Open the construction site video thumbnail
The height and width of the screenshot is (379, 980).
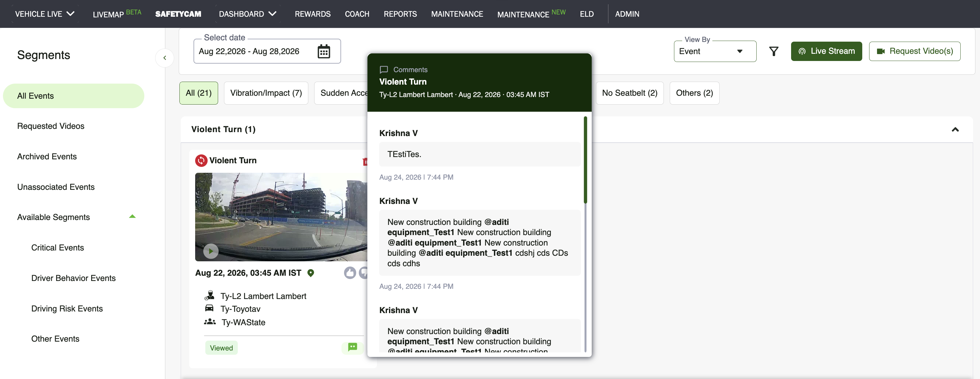pos(281,217)
